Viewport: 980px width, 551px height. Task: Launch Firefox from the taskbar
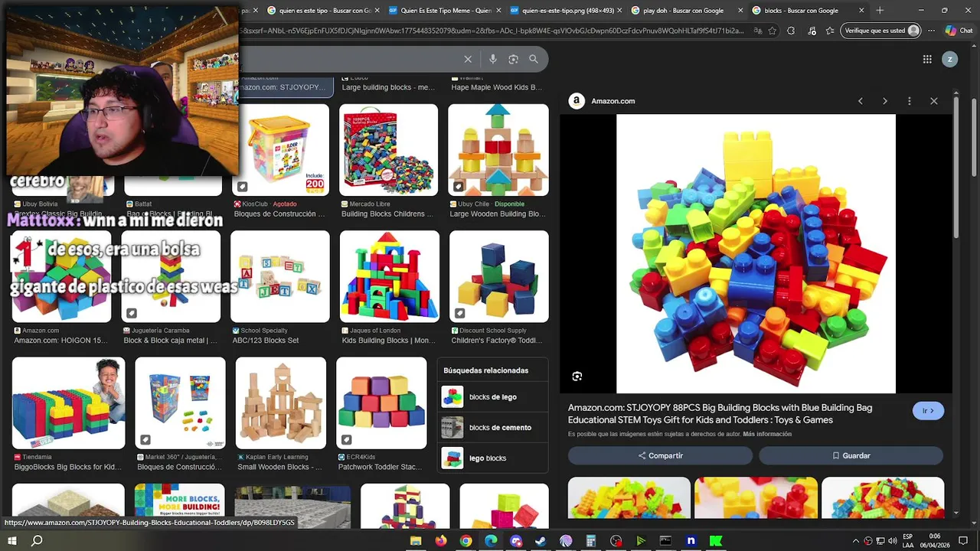tap(441, 541)
